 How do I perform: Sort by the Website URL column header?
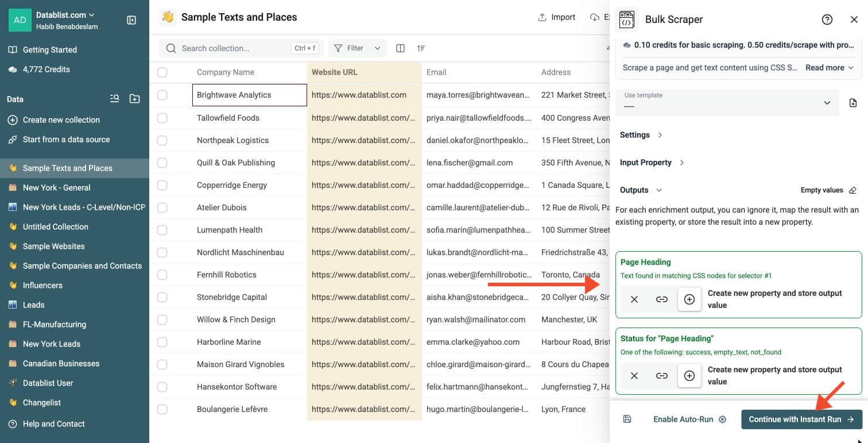coord(365,72)
